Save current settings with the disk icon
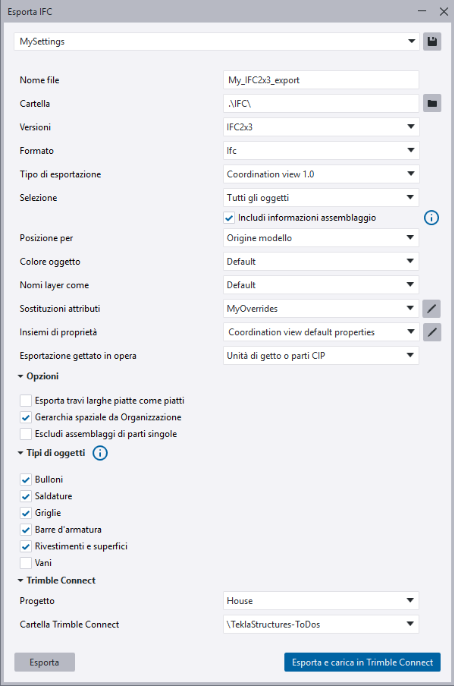Viewport: 454px width, 686px height. click(432, 42)
